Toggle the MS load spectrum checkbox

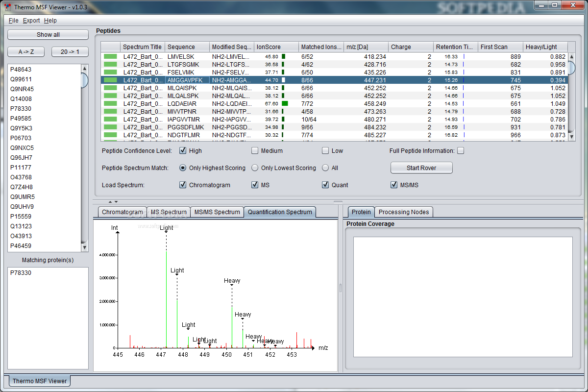click(255, 185)
